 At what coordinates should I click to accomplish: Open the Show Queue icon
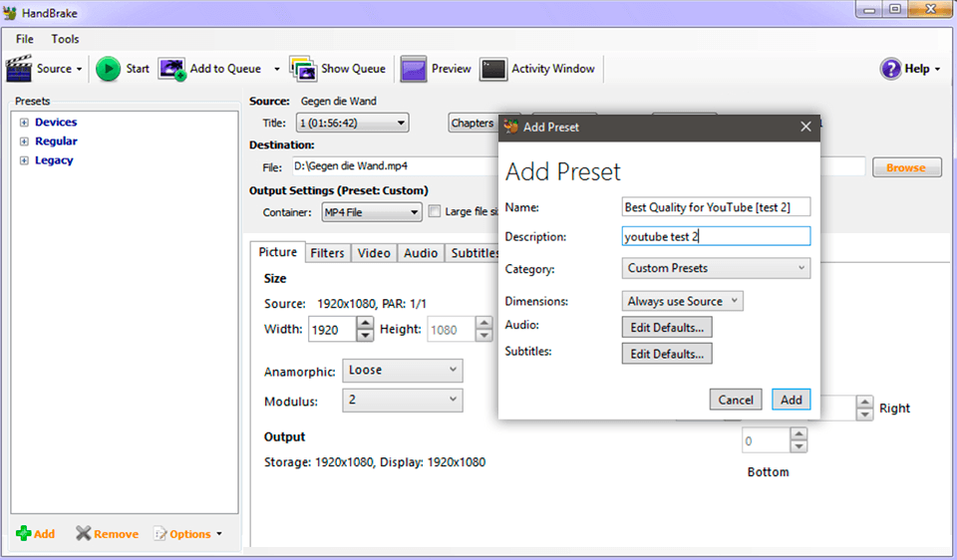[303, 69]
